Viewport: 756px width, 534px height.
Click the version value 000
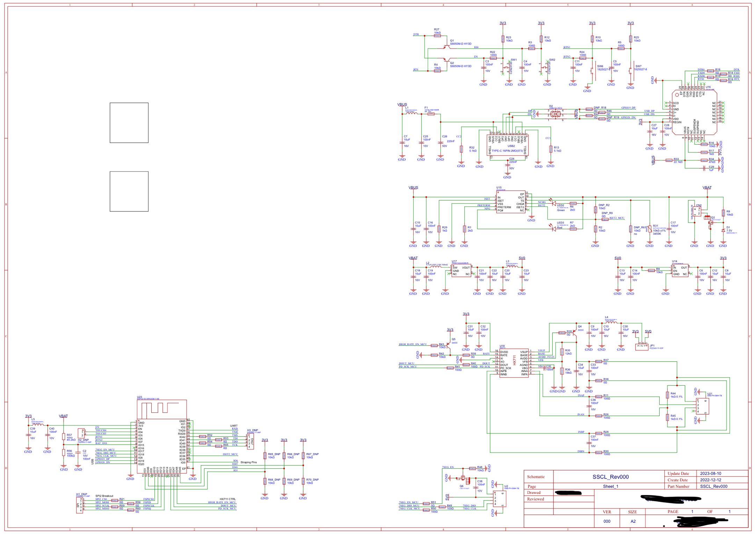pyautogui.click(x=607, y=521)
